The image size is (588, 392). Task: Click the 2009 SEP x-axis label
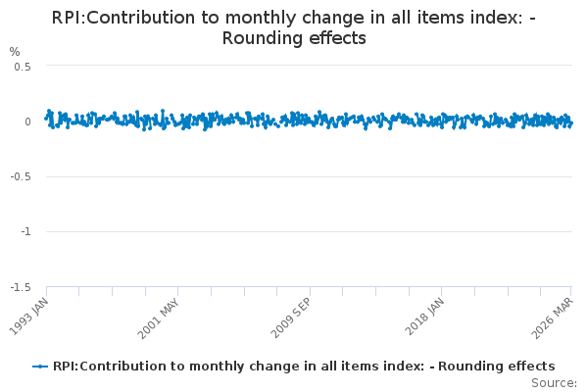pos(290,315)
